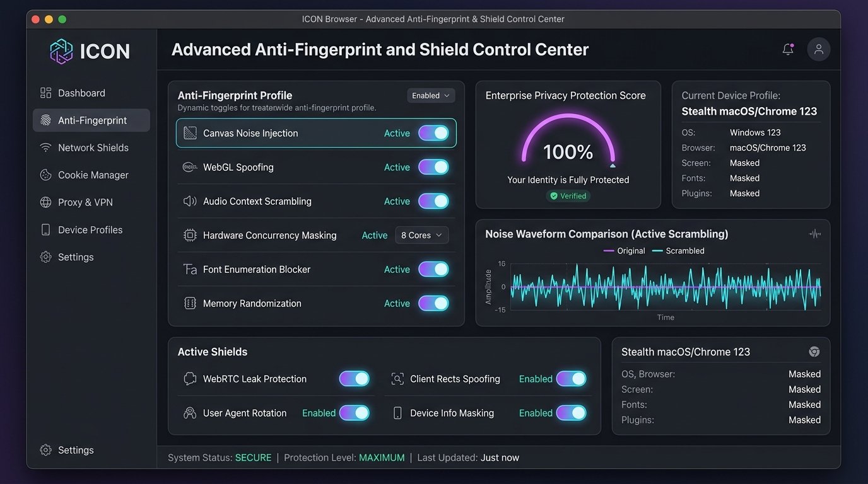Image resolution: width=868 pixels, height=484 pixels.
Task: Toggle the User Agent Rotation switch
Action: (x=355, y=413)
